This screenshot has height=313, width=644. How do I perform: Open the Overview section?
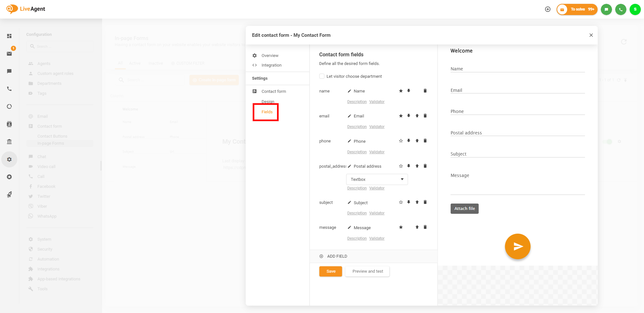pyautogui.click(x=270, y=56)
